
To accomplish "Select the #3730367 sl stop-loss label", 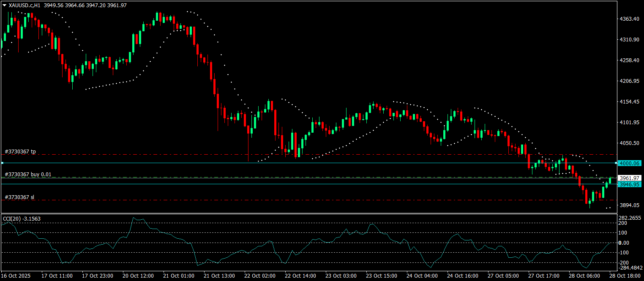I will coord(19,196).
